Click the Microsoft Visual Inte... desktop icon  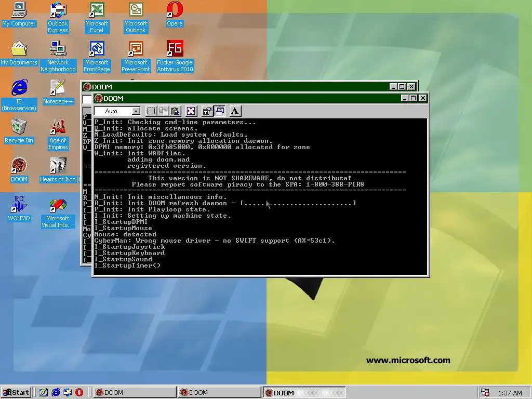[58, 212]
